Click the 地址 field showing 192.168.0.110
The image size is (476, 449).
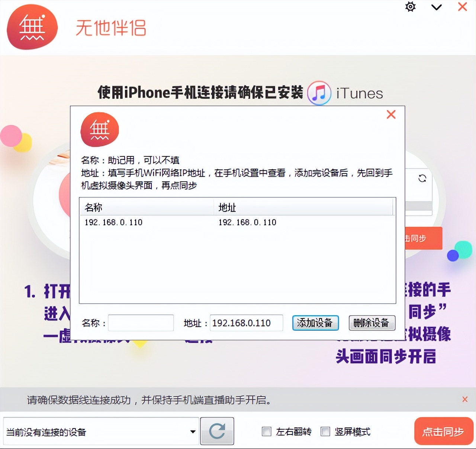point(246,323)
